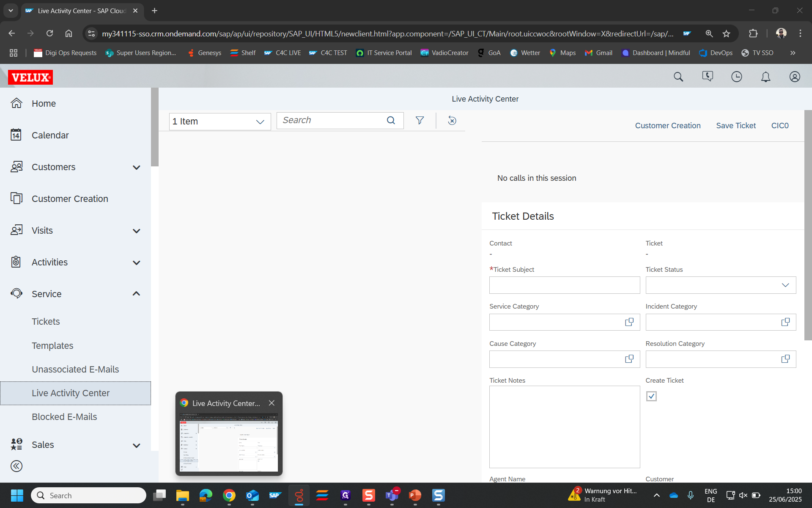The image size is (812, 508).
Task: Close the Live Activity Center preview popup
Action: 272,403
